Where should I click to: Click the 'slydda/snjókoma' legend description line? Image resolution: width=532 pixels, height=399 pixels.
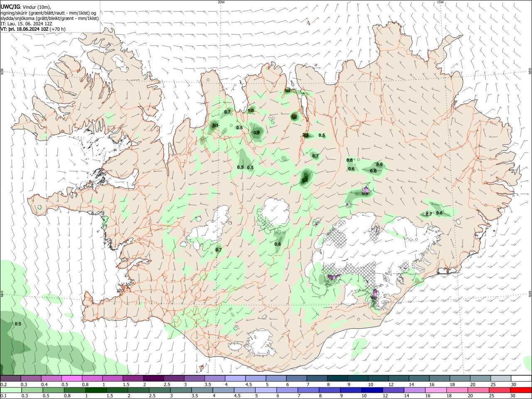[49, 18]
